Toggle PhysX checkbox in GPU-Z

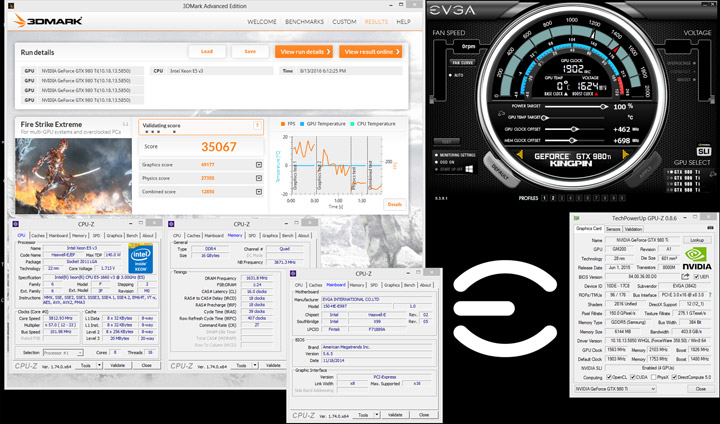pos(653,377)
